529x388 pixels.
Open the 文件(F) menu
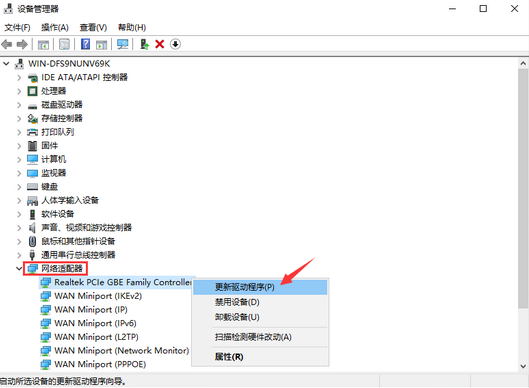[x=17, y=27]
